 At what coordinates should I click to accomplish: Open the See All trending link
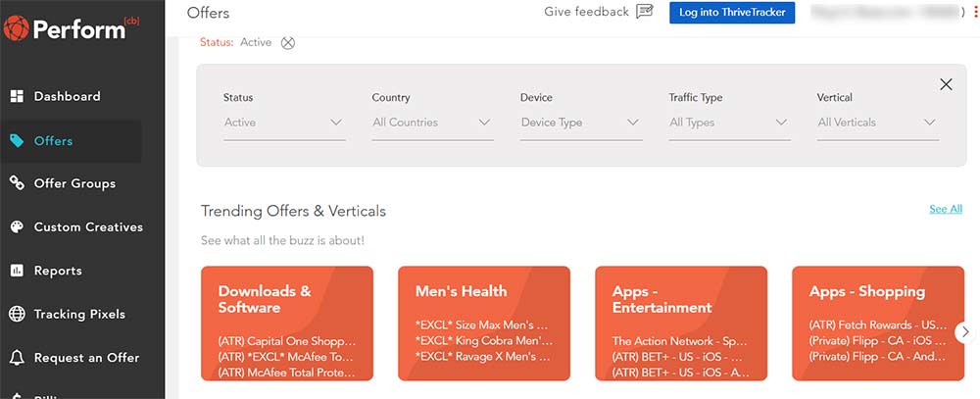click(945, 209)
